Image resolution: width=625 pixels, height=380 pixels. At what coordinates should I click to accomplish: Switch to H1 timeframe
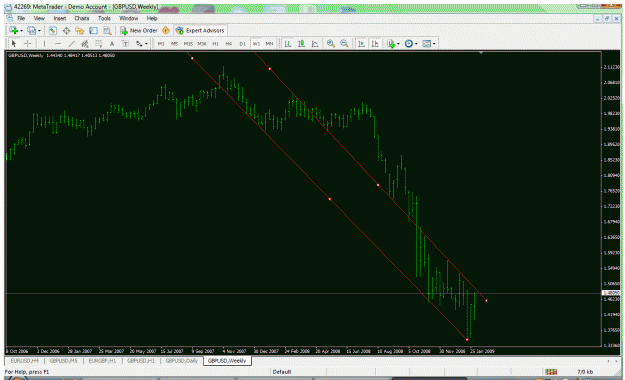point(215,44)
